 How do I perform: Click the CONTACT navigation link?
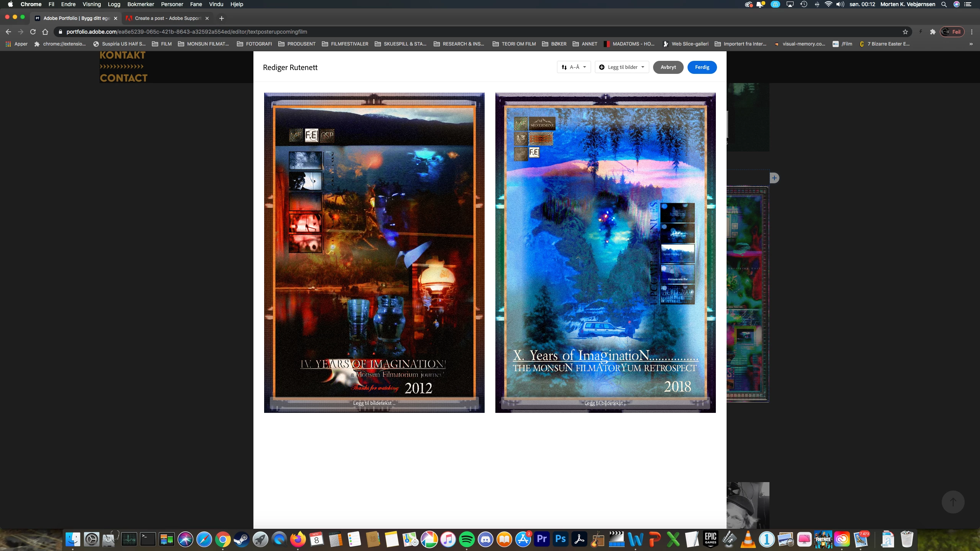pos(123,78)
